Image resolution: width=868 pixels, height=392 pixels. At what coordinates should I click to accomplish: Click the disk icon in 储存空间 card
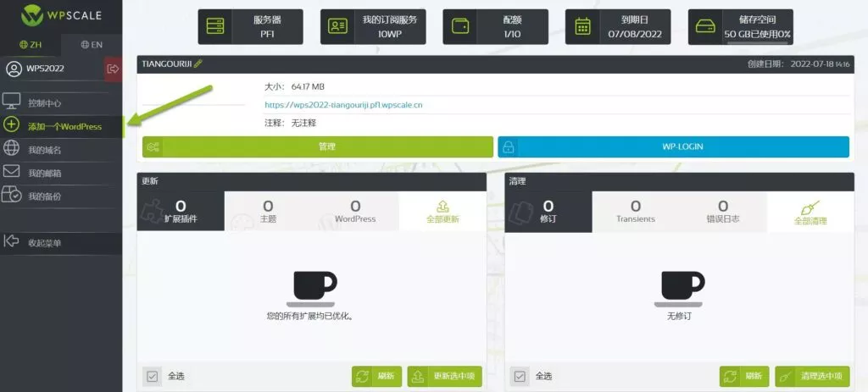tap(705, 26)
